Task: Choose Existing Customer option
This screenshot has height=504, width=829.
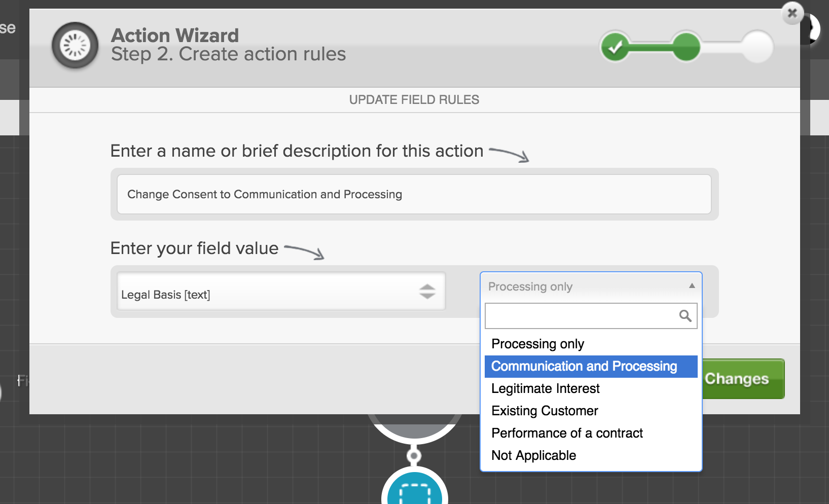Action: pos(591,411)
